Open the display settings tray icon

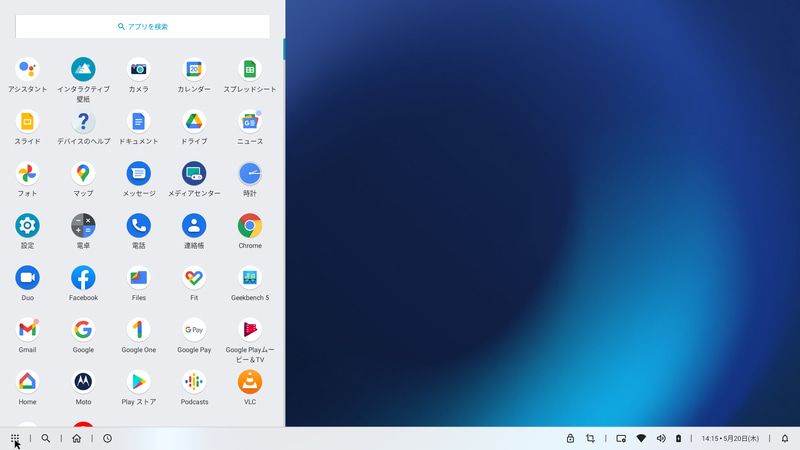click(621, 438)
